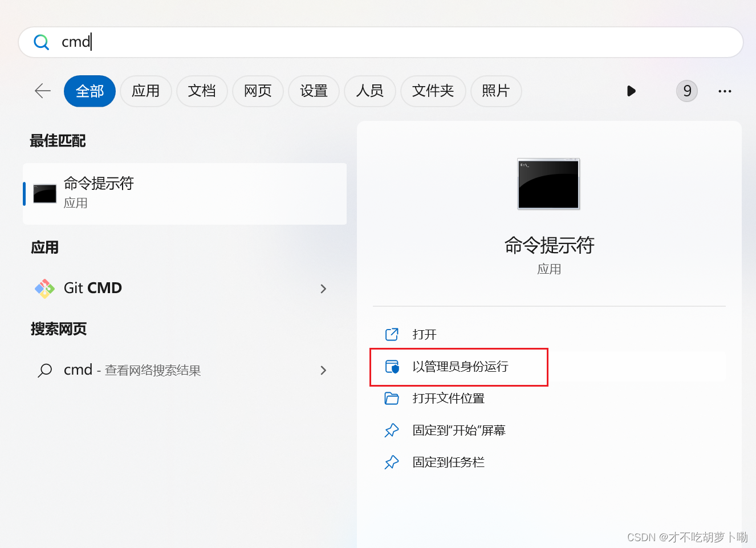The height and width of the screenshot is (548, 756).
Task: Click the large command prompt preview thumbnail
Action: point(548,184)
